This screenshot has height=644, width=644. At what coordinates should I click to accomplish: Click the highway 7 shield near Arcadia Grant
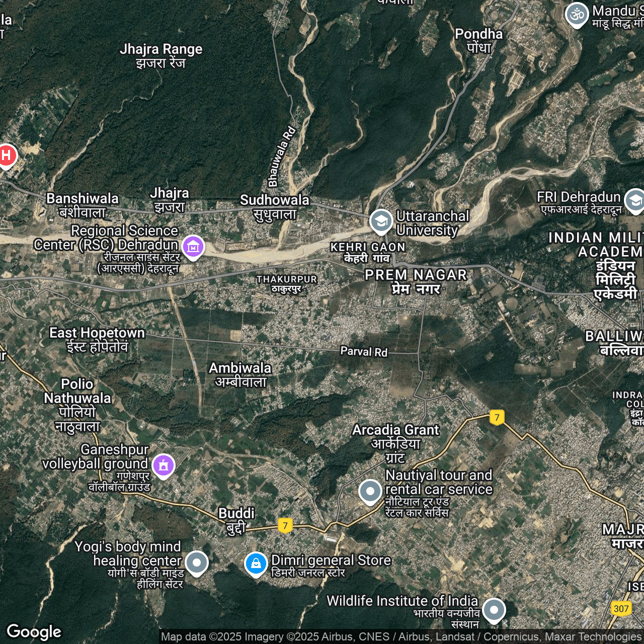(x=497, y=417)
